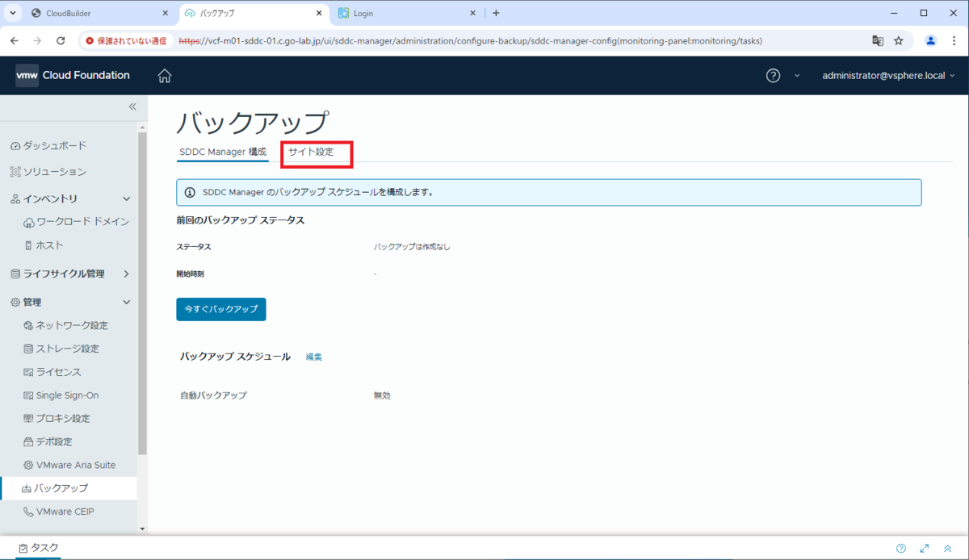Click the 今すぐバックアップ button

[221, 309]
